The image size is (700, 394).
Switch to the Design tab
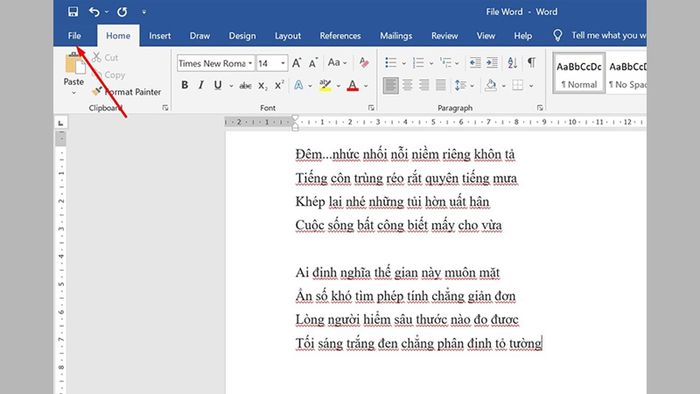242,36
